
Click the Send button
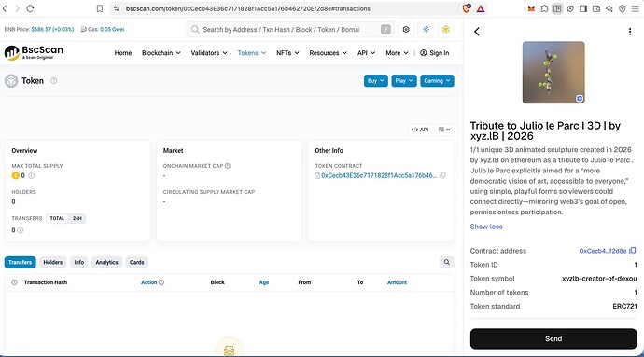tap(553, 339)
